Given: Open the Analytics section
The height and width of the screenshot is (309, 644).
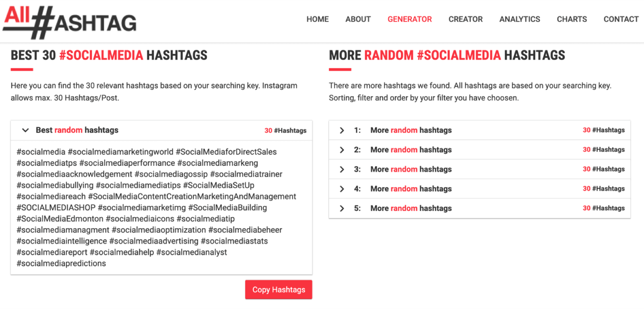Looking at the screenshot, I should (x=520, y=19).
